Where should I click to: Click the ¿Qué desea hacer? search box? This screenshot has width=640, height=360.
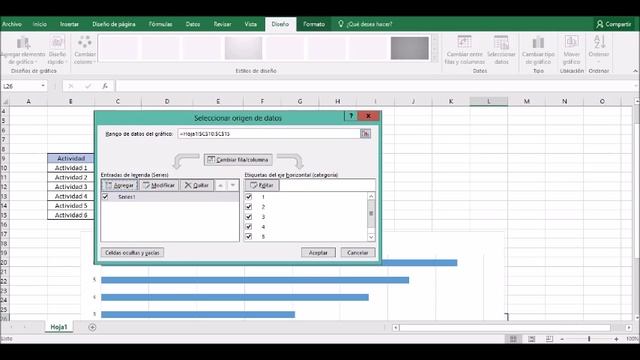[x=365, y=24]
